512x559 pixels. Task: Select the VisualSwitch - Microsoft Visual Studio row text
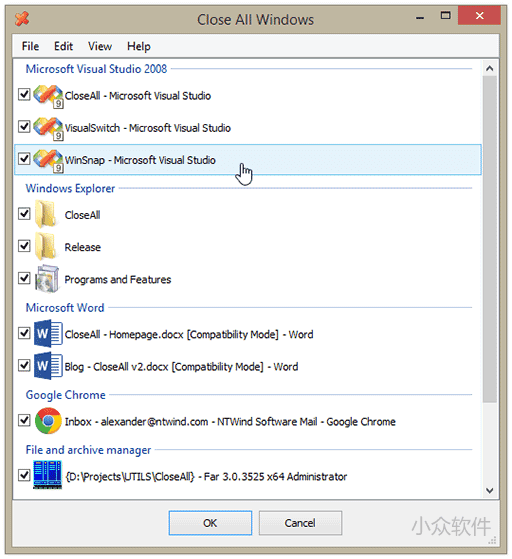click(148, 128)
